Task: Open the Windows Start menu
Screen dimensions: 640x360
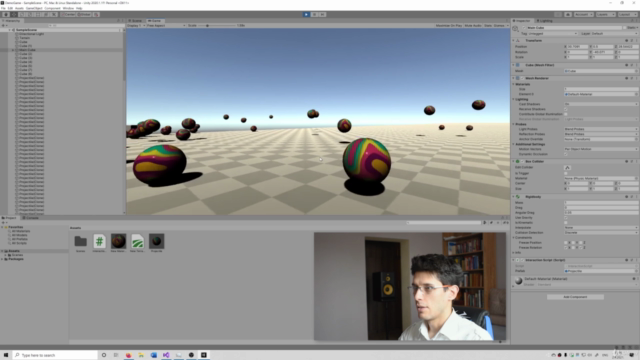Action: (x=6, y=355)
